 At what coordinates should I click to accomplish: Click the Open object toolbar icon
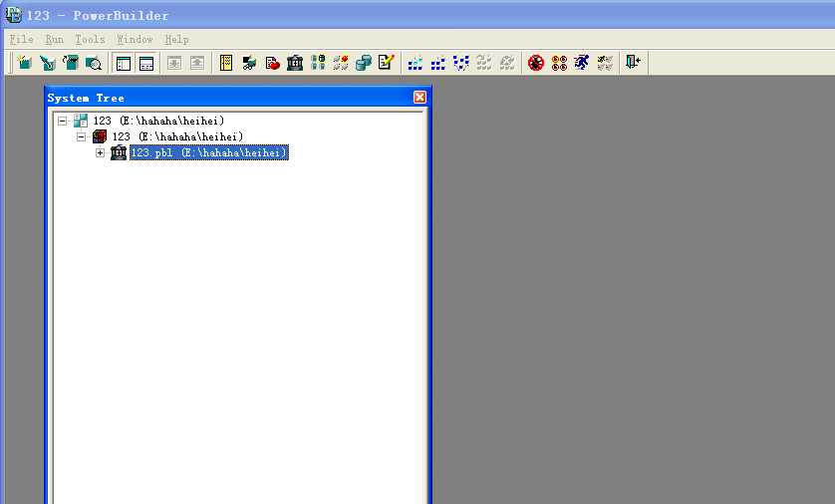(x=71, y=63)
